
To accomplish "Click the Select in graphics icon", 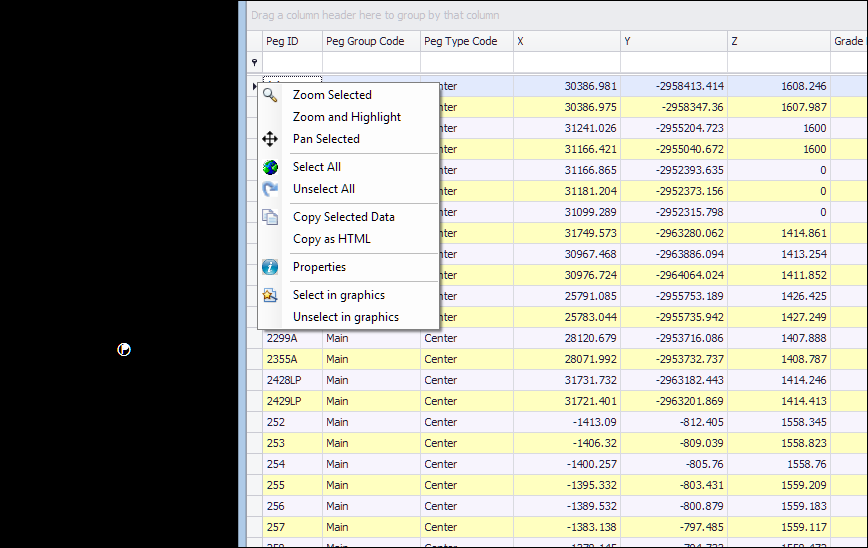I will pyautogui.click(x=270, y=295).
